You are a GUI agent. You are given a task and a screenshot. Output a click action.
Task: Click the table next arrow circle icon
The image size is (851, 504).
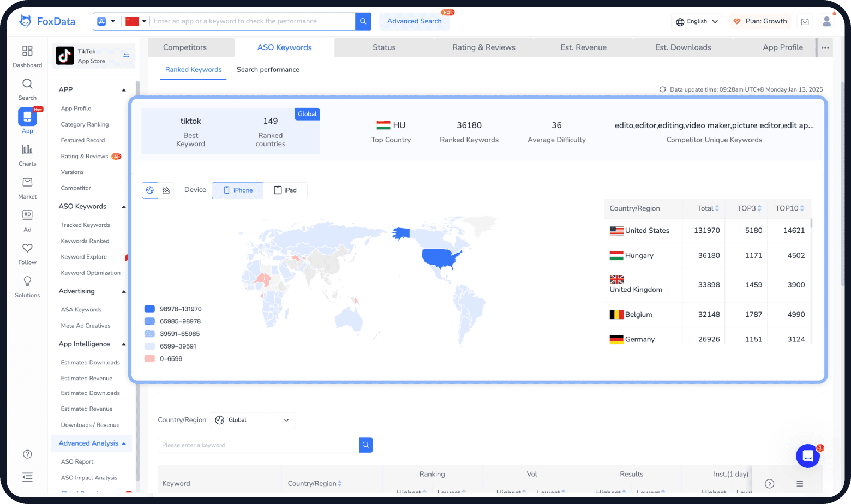[x=770, y=484]
